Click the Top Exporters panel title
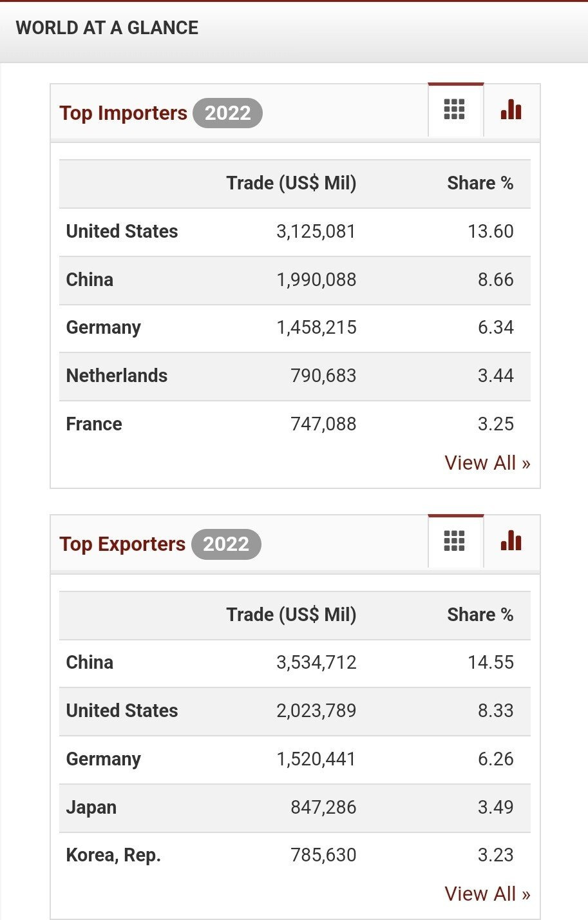Screen dimensions: 588x920 click(x=122, y=544)
